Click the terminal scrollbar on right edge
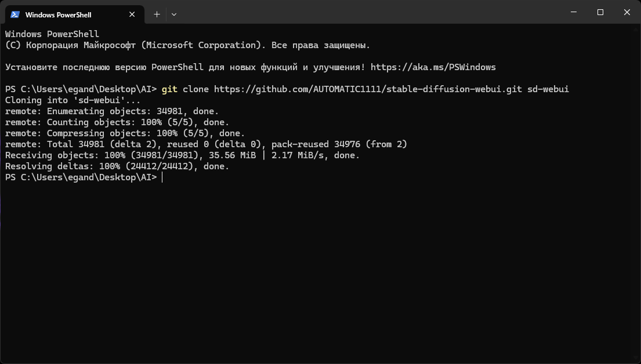The image size is (641, 364). (x=638, y=192)
